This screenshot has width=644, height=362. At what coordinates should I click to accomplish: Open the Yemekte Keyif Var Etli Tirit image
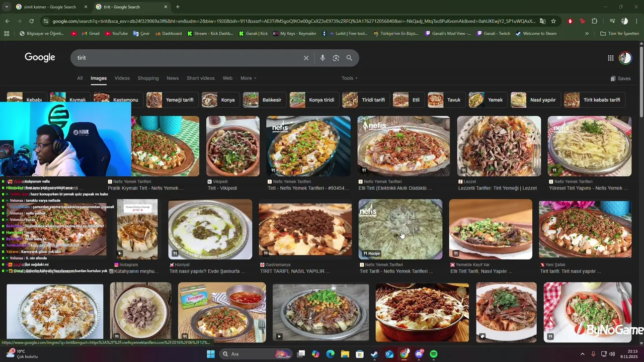tap(491, 229)
